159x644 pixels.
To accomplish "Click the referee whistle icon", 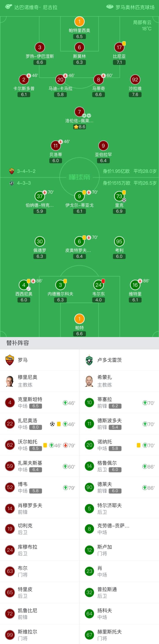I will [8, 6].
